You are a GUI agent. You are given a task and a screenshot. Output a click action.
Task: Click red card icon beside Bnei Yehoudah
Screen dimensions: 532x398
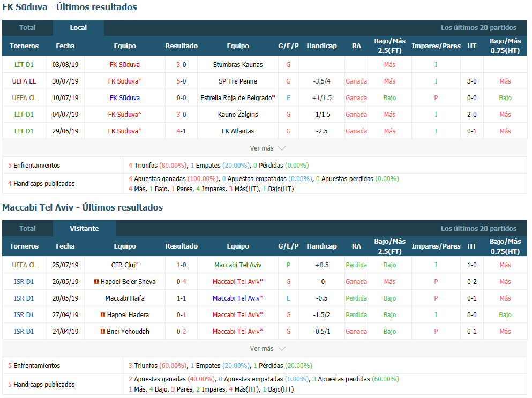click(x=103, y=332)
